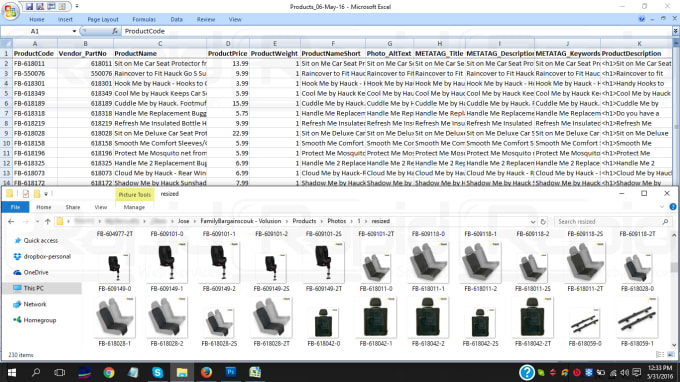Viewport: 680px width, 382px height.
Task: Select column D header in Excel
Action: [x=228, y=43]
